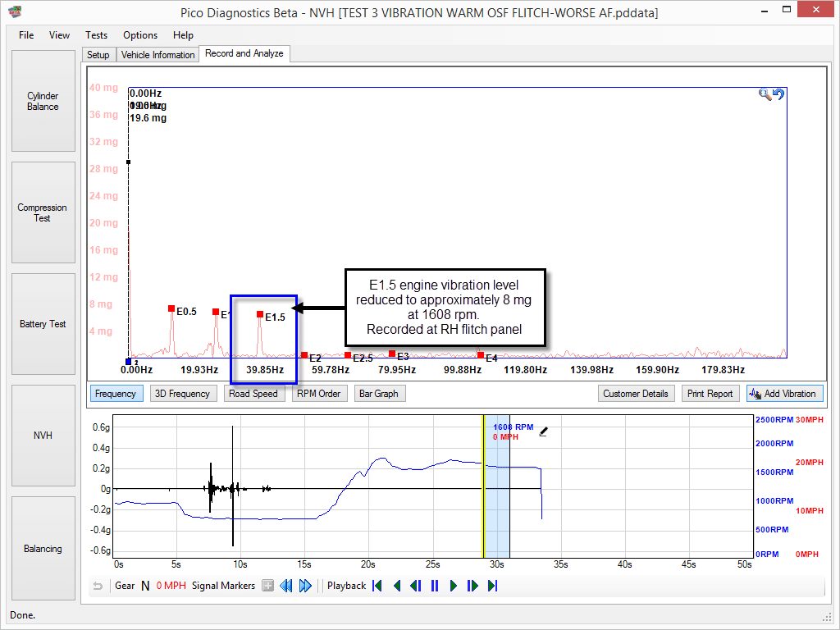The image size is (840, 630).
Task: Click the E3 order marker
Action: pyautogui.click(x=392, y=354)
